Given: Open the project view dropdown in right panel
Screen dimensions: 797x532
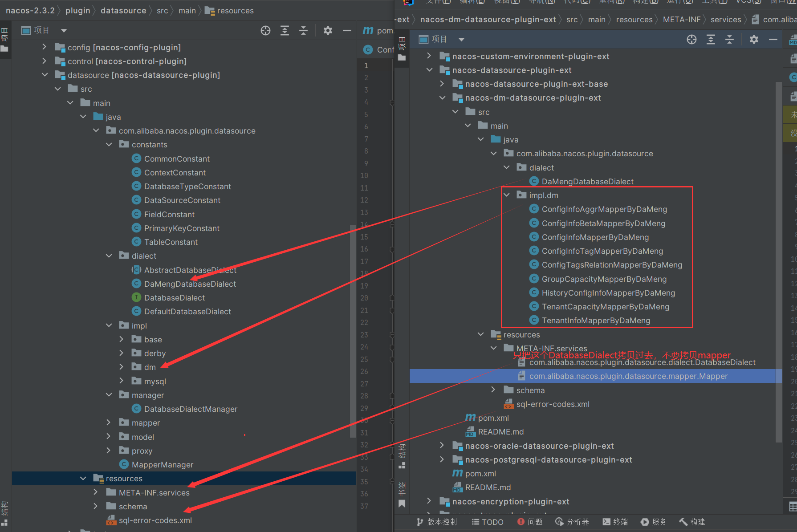Looking at the screenshot, I should [x=462, y=39].
